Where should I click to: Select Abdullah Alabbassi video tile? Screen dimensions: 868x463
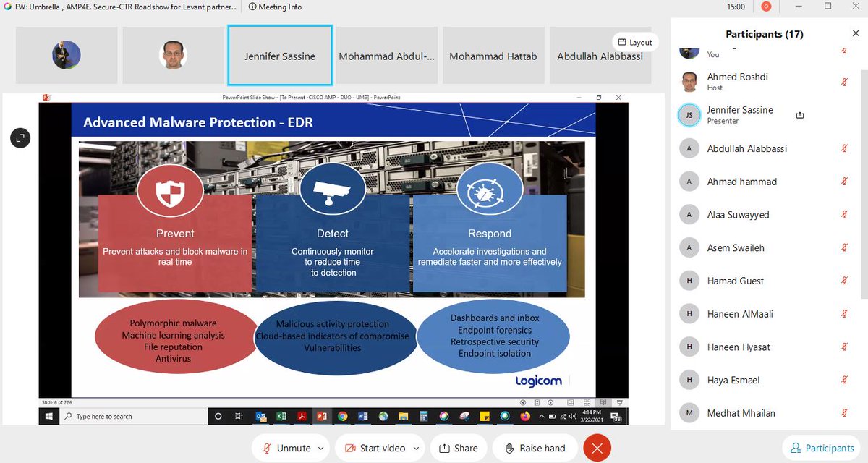[600, 56]
